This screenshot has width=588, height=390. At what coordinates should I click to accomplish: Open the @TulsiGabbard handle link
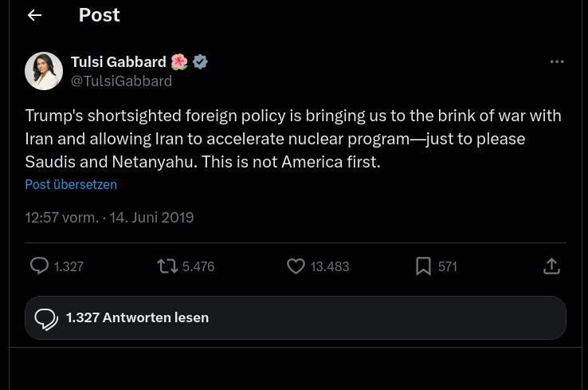point(121,81)
